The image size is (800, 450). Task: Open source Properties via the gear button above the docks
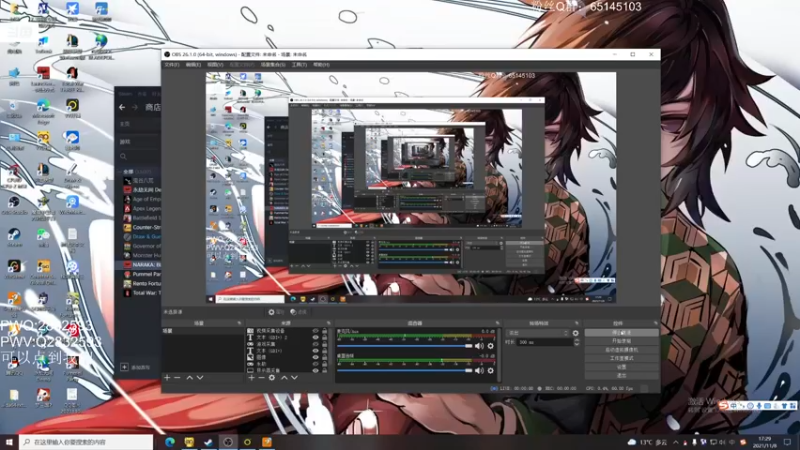[276, 312]
